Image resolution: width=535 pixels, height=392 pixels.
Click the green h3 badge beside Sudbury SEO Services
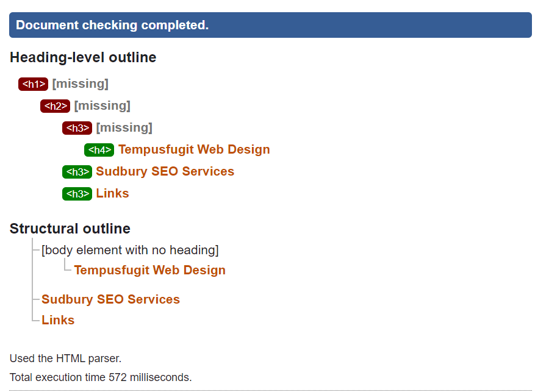77,172
